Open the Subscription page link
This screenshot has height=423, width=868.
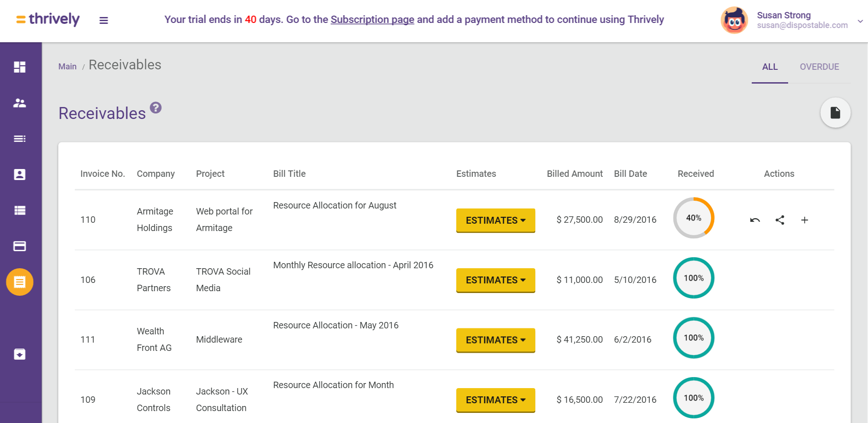(372, 20)
